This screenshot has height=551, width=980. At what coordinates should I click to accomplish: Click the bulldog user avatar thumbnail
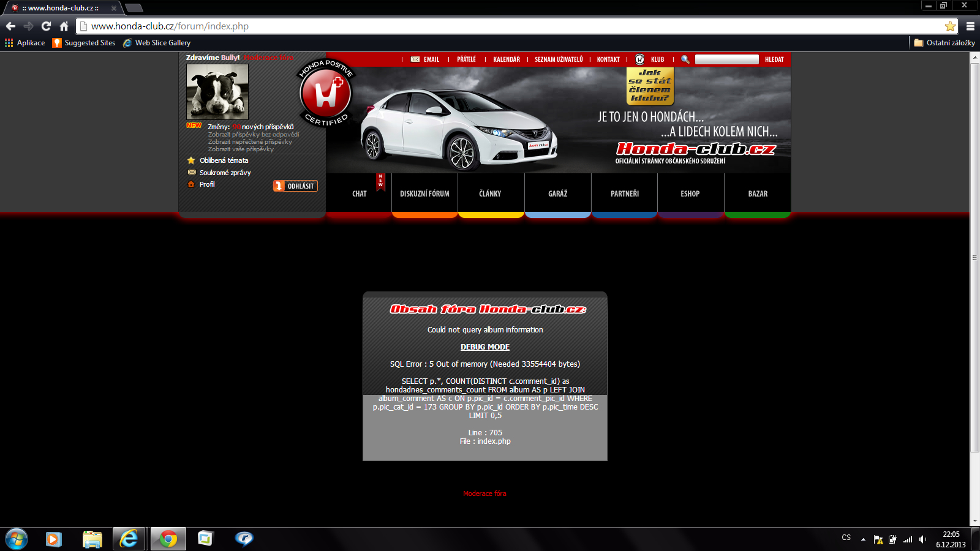coord(217,92)
